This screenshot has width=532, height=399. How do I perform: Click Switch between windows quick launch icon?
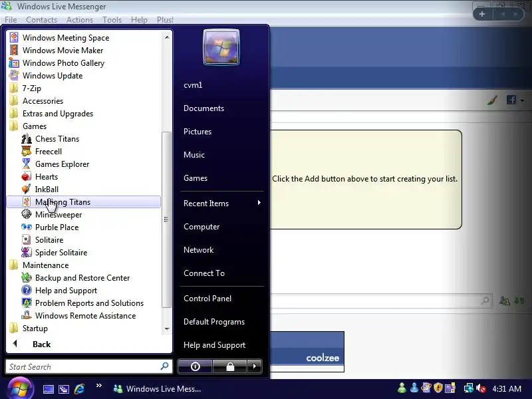point(63,389)
